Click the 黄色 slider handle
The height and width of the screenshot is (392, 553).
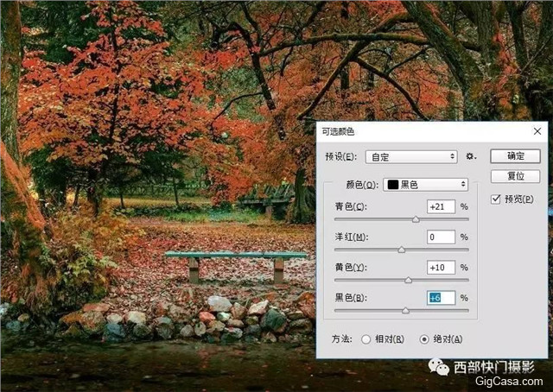coord(408,281)
